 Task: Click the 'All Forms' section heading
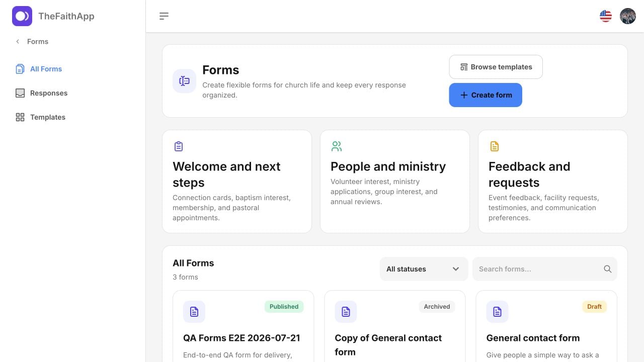193,263
